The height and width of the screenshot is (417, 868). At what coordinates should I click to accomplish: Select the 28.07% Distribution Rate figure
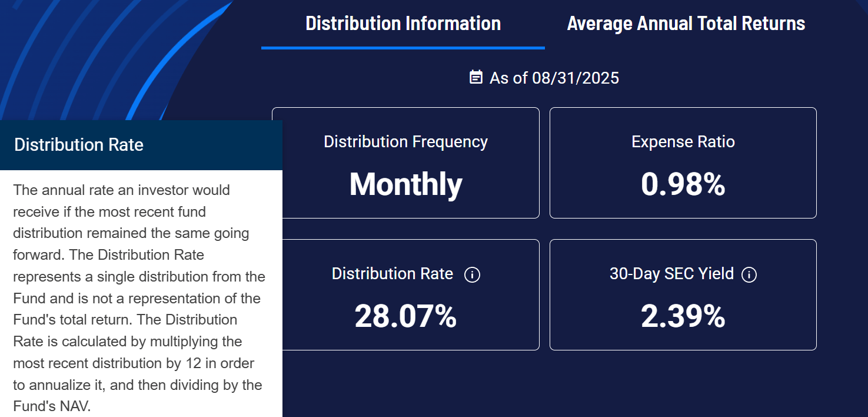pyautogui.click(x=406, y=317)
